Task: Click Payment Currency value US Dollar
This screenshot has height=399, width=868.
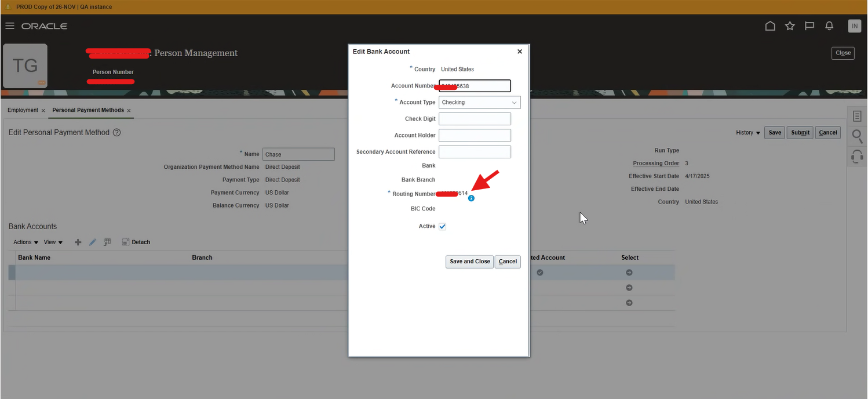Action: click(277, 193)
